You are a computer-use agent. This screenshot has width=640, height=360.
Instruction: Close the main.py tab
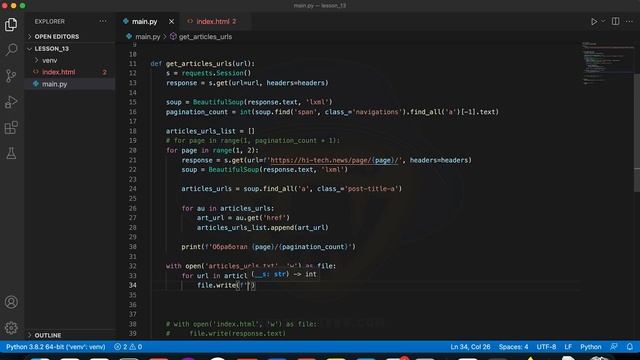click(171, 22)
